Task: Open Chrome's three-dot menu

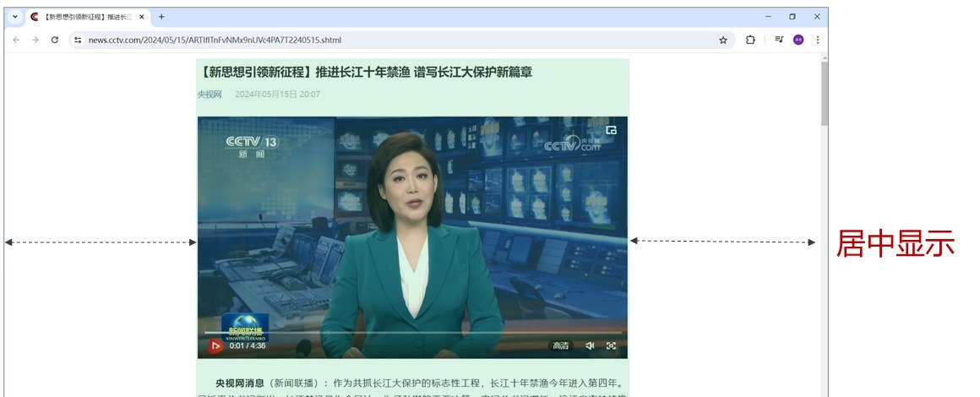Action: pos(818,40)
